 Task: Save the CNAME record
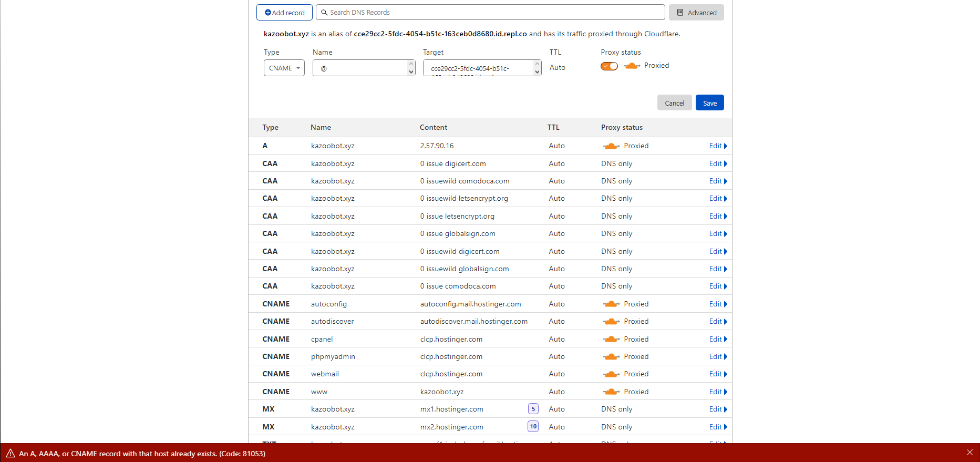pyautogui.click(x=710, y=103)
